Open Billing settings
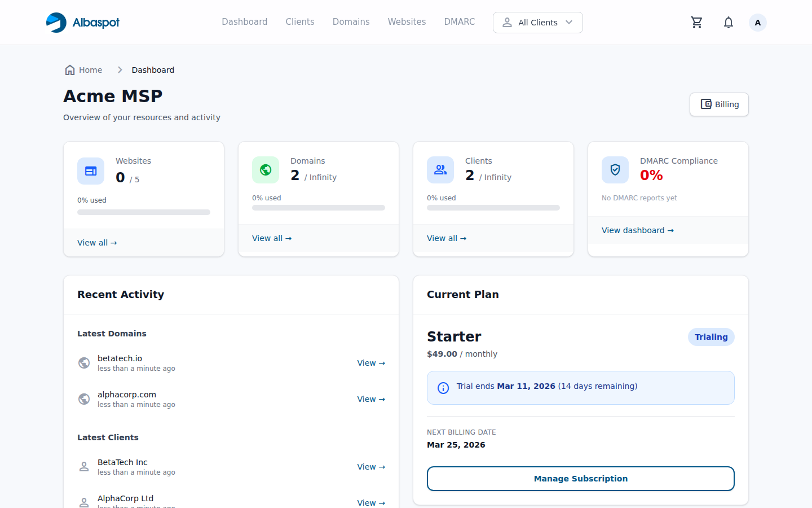812x508 pixels. point(719,104)
